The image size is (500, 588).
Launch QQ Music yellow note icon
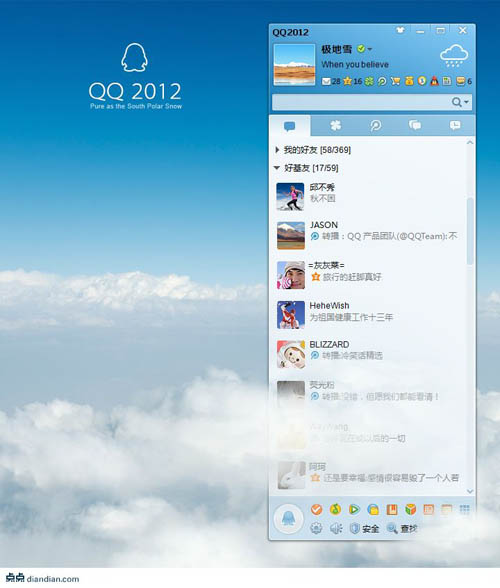335,509
